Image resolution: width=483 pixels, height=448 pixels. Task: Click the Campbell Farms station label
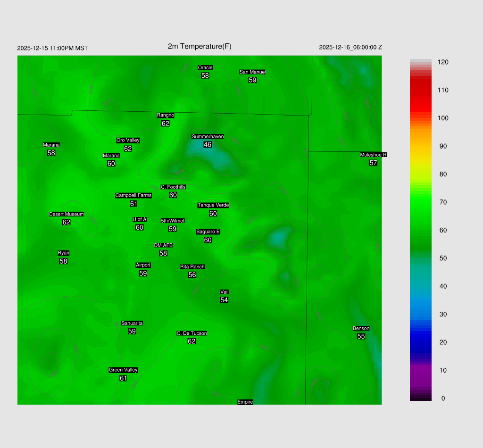tap(133, 195)
